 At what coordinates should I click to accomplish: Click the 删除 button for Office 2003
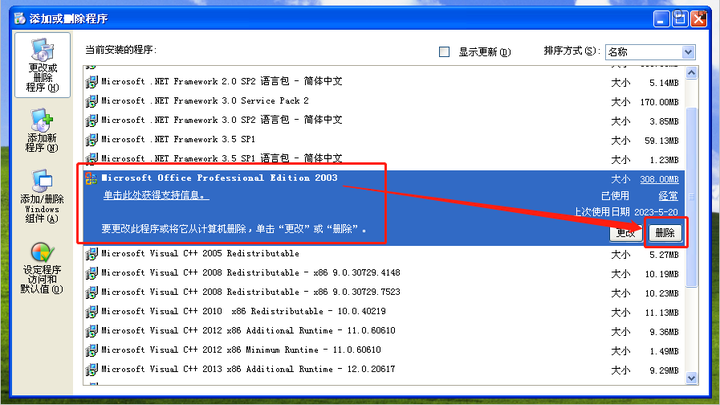(x=664, y=233)
